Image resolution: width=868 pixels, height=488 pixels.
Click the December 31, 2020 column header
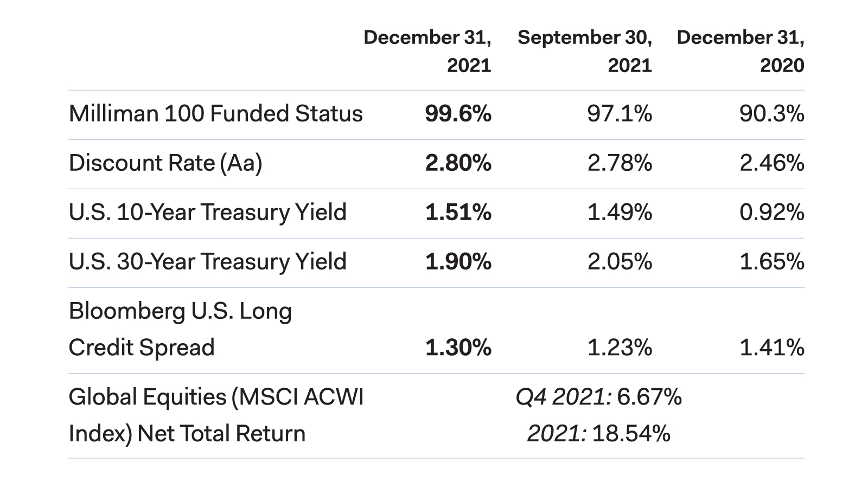coord(741,51)
